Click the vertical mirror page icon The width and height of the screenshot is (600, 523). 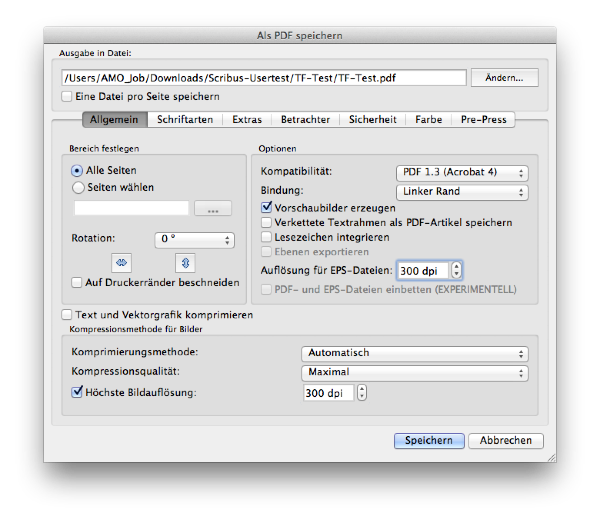coord(185,263)
